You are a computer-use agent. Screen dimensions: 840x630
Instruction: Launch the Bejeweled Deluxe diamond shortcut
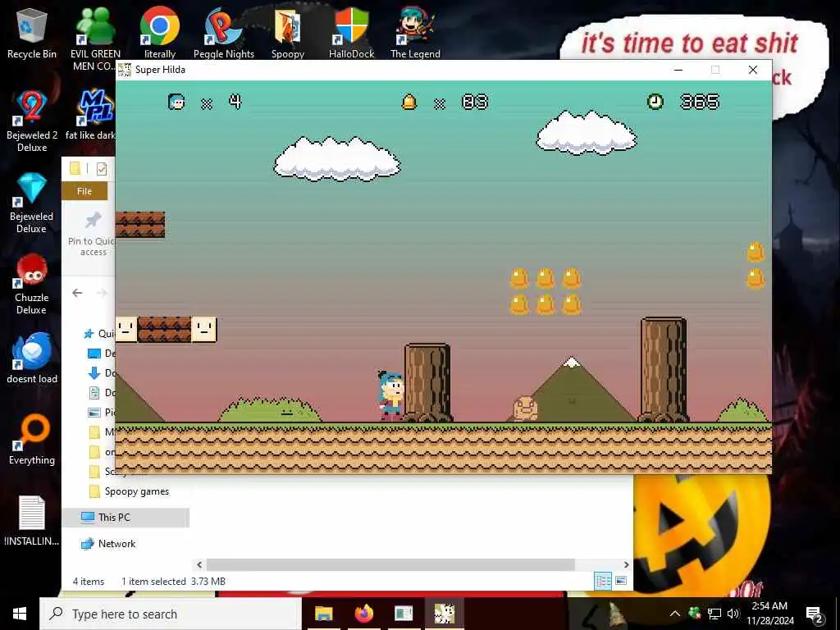(32, 203)
